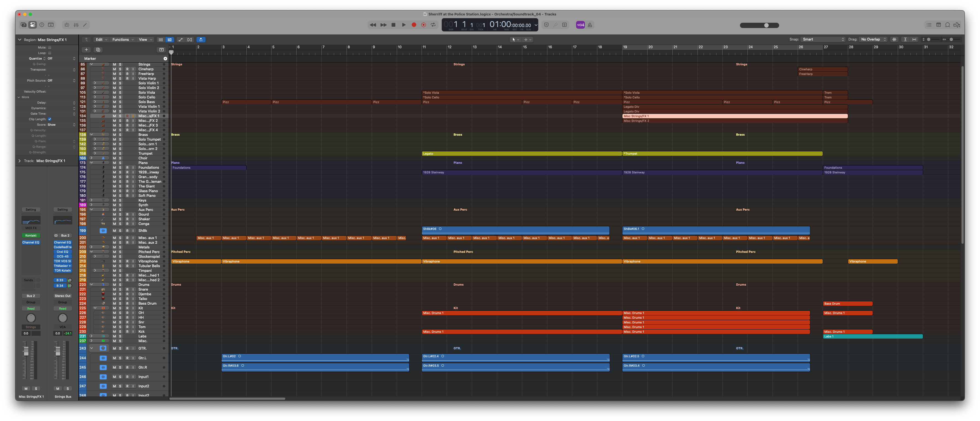Viewport: 980px width, 421px height.
Task: Tick the Mute checkbox in Region inspector
Action: [49, 47]
